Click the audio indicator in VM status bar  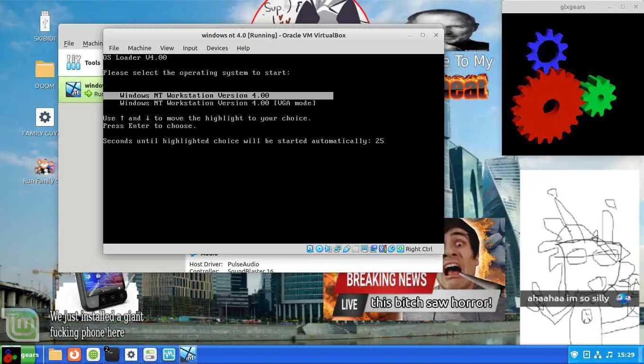[328, 249]
